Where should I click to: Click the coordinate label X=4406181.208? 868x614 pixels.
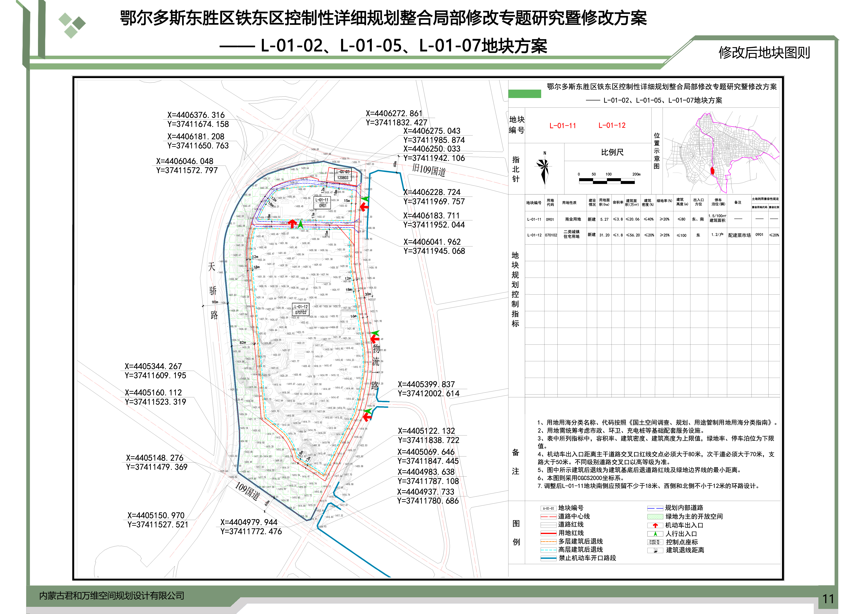196,137
